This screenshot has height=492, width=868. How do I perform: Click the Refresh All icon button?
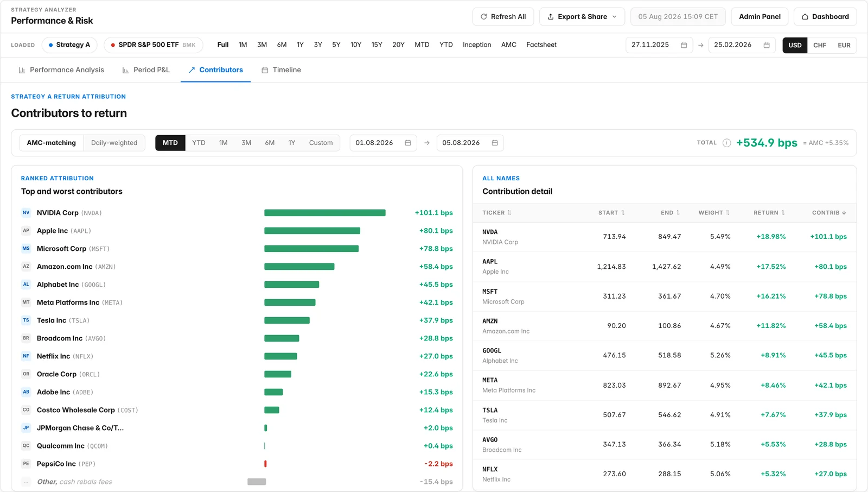click(503, 17)
